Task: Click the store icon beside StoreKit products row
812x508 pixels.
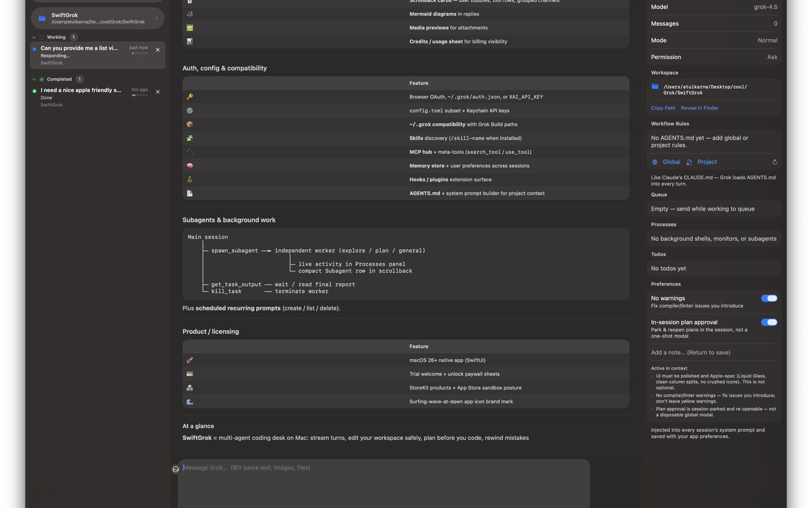Action: 190,388
